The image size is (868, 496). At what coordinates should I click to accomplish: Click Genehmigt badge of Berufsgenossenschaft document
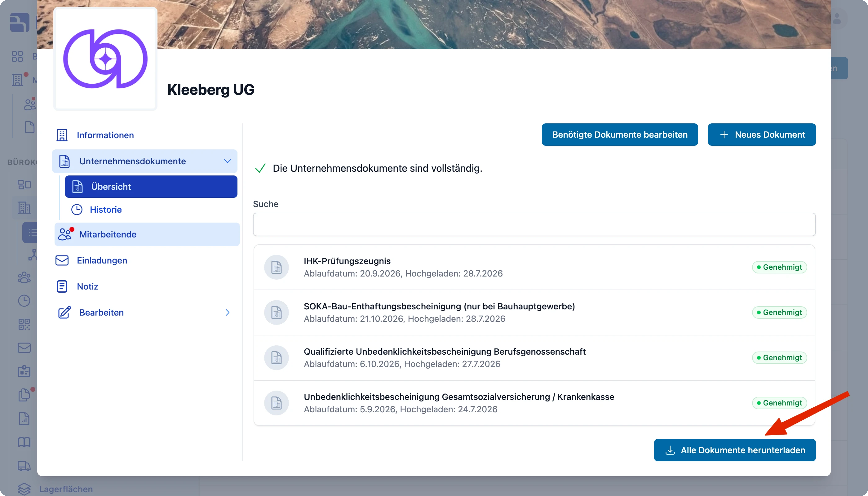pos(779,358)
